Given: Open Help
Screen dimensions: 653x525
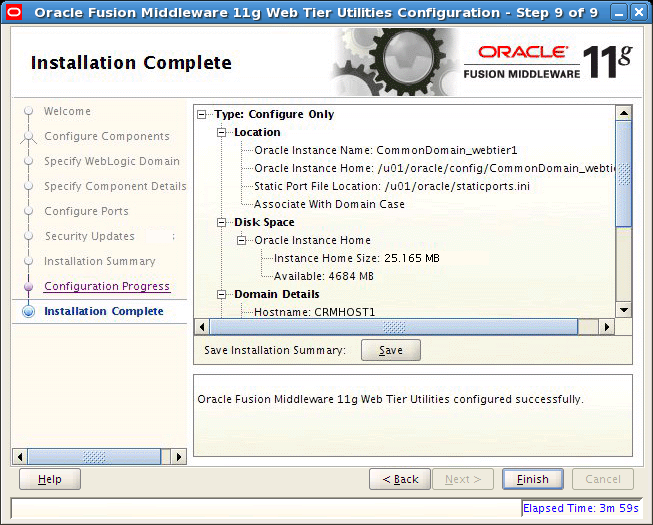Looking at the screenshot, I should pyautogui.click(x=50, y=479).
